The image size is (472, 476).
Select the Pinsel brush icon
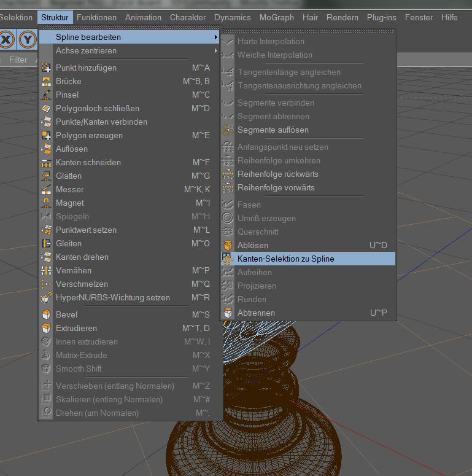(x=46, y=95)
